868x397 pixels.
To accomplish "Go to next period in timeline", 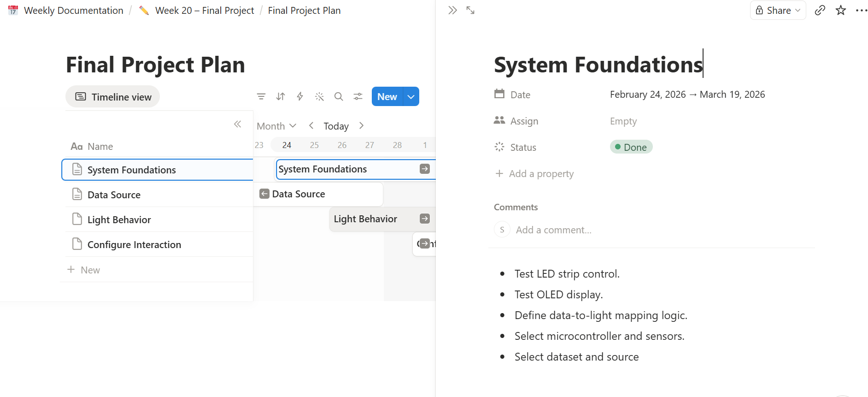I will click(361, 125).
